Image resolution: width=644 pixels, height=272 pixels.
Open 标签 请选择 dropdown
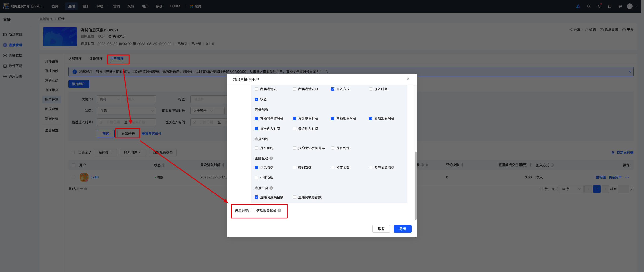point(208,99)
